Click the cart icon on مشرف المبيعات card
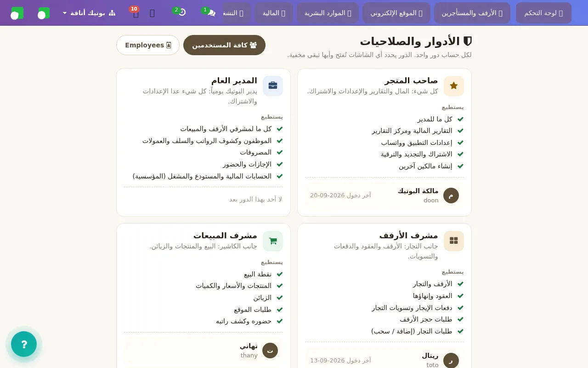This screenshot has width=588, height=368. point(273,241)
